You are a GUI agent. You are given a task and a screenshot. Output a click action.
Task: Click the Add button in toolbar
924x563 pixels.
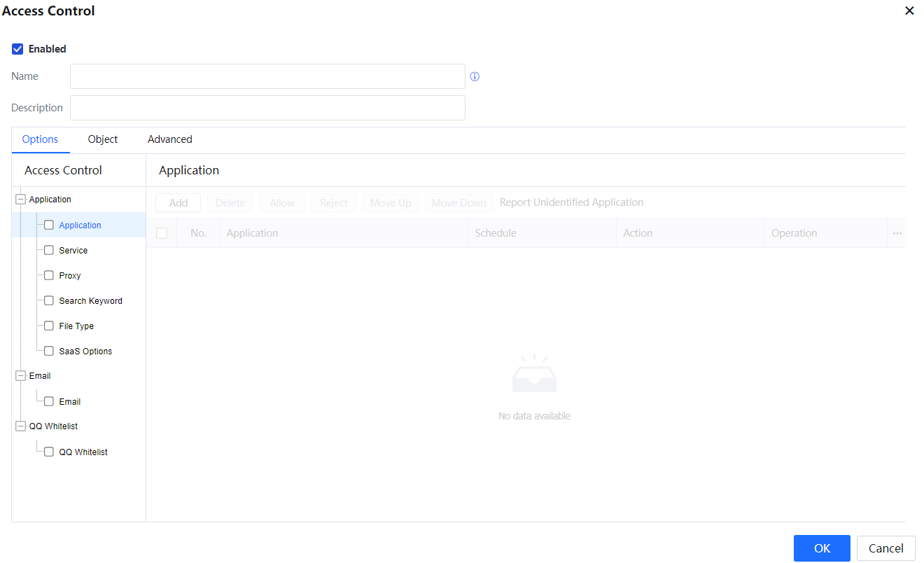pyautogui.click(x=178, y=203)
